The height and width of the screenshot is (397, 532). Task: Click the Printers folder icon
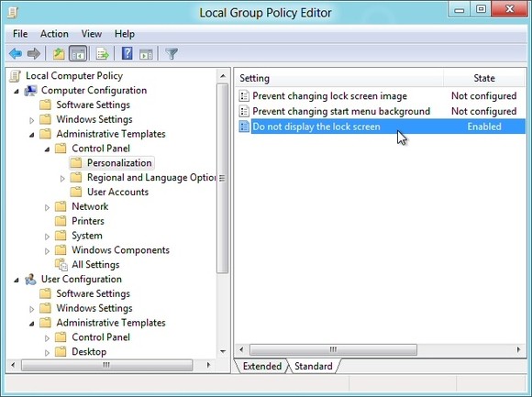click(61, 221)
